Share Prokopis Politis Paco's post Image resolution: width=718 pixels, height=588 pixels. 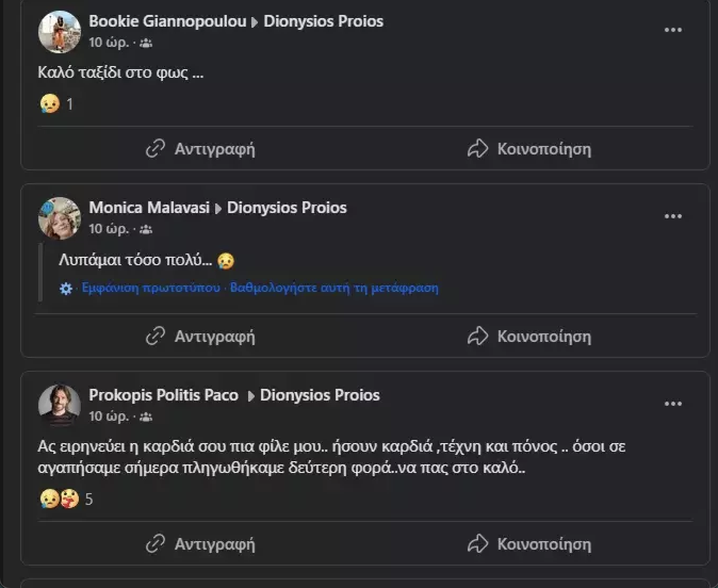tap(529, 544)
